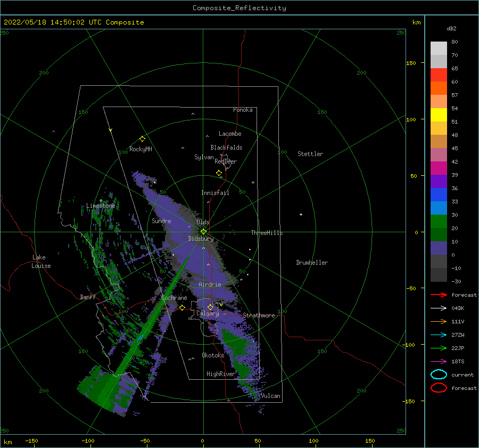Screen dimensions: 479x448
Task: Click the blue 33–36 dBZ swatch
Action: tap(439, 195)
